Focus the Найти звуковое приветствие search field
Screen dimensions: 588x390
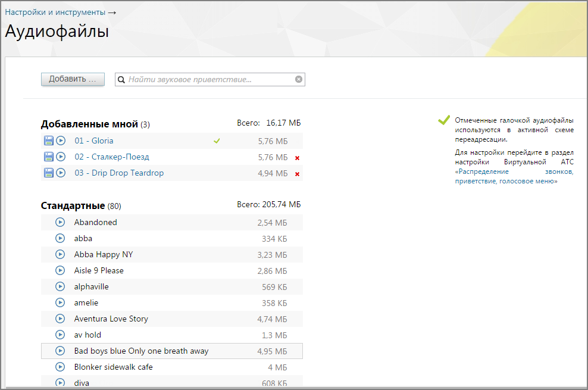210,80
